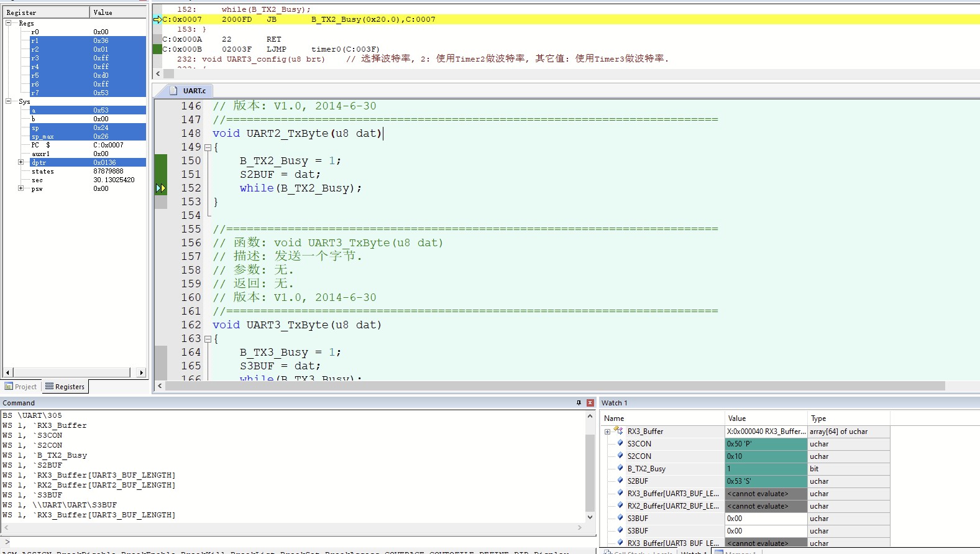Select the UART.c editor tab
This screenshot has height=554, width=980.
pos(189,91)
